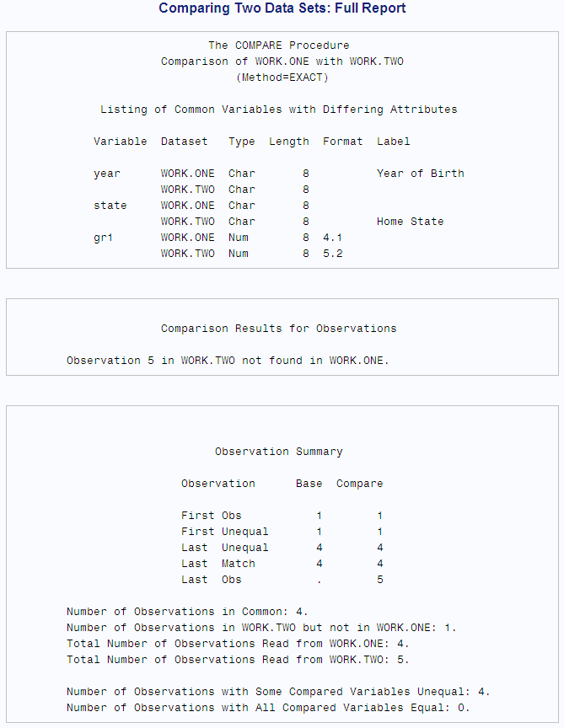564x728 pixels.
Task: Click Comparison Results for Observations heading
Action: (278, 329)
